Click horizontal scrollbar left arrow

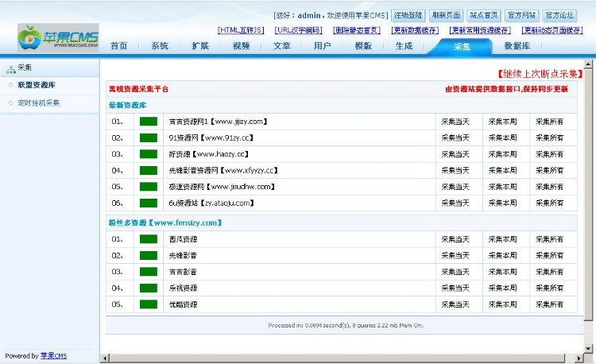105,358
